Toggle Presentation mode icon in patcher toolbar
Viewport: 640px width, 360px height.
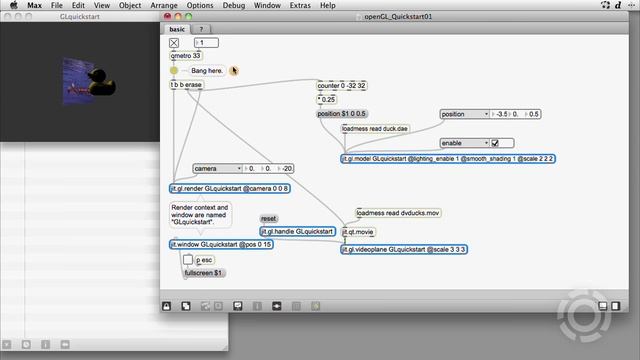(238, 306)
